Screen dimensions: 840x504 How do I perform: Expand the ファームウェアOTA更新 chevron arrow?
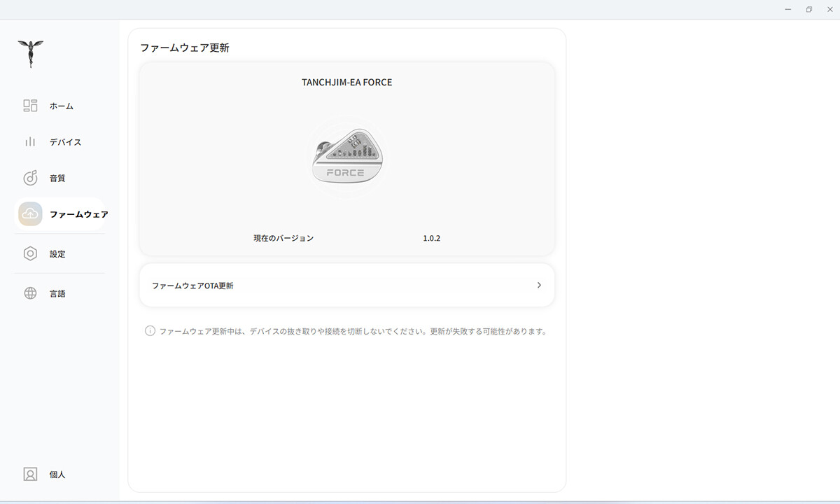point(539,285)
